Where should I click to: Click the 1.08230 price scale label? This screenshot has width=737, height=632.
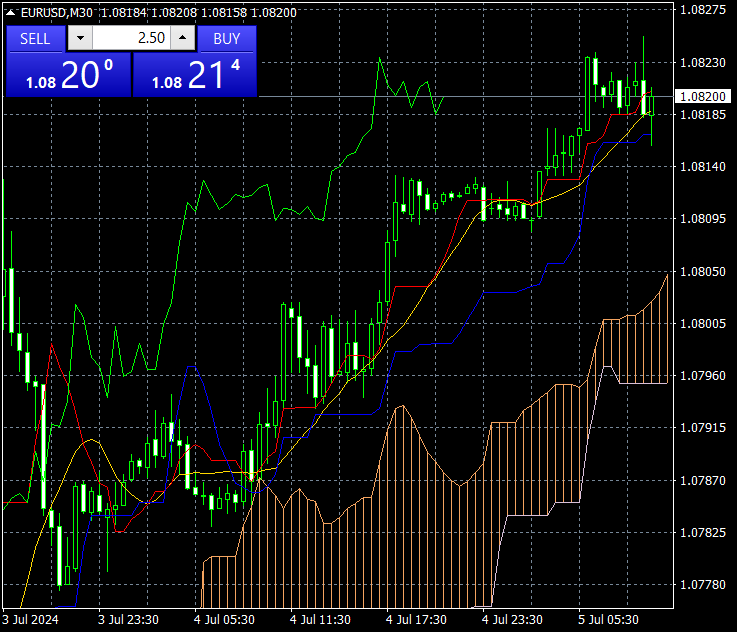[x=703, y=62]
